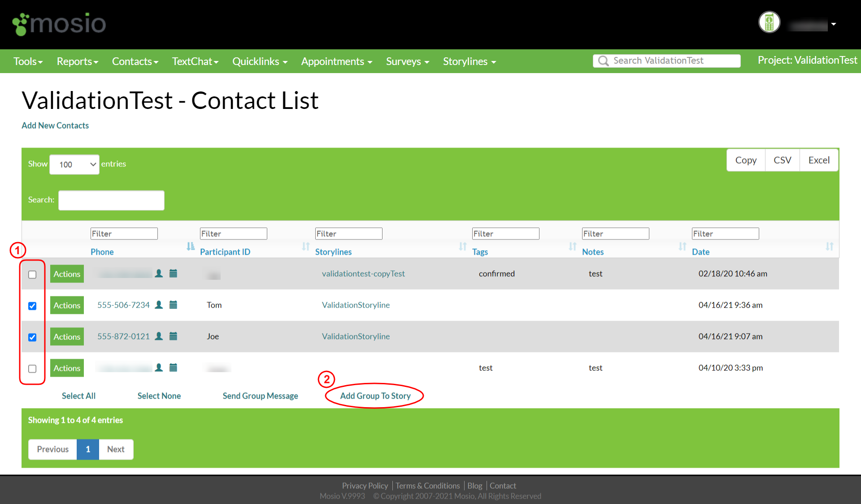The image size is (861, 504).
Task: Click calendar icon in the 04/10/20 row
Action: click(x=173, y=368)
